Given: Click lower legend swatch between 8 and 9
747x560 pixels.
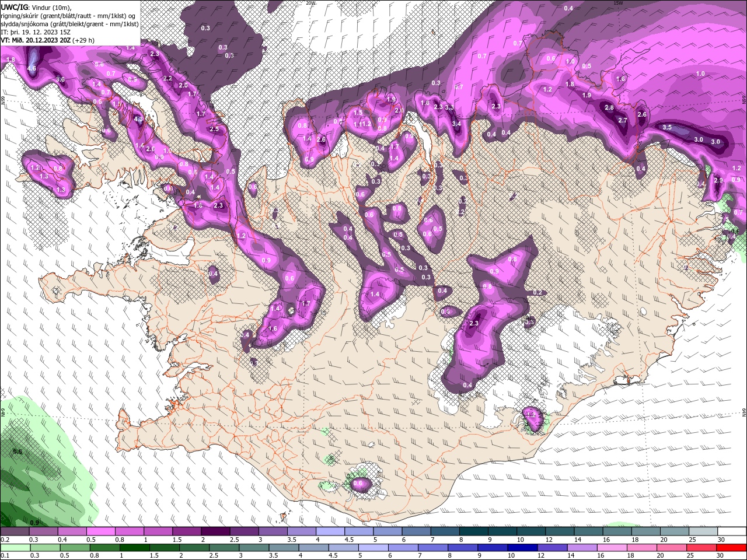Looking at the screenshot, I should (x=463, y=547).
